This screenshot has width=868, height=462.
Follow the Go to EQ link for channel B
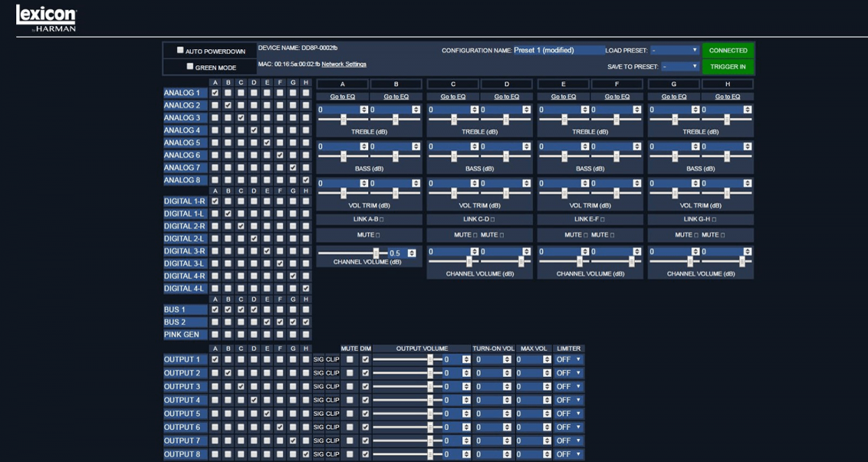pos(396,97)
